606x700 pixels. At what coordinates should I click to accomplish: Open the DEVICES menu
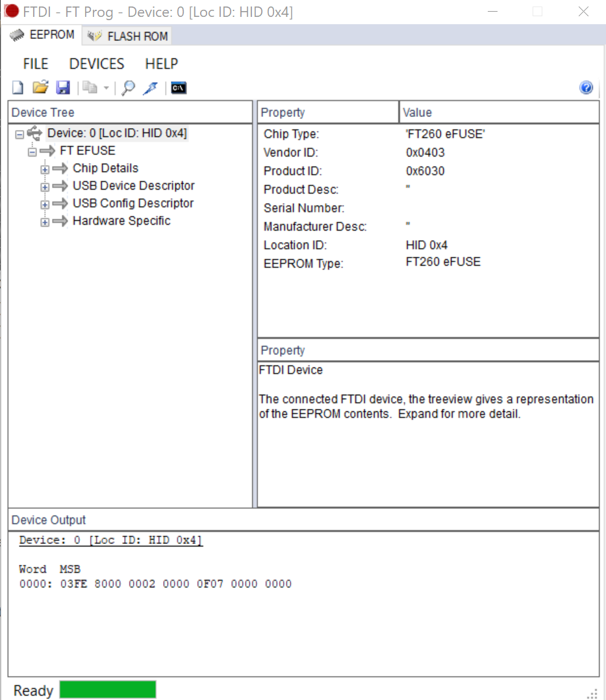pos(97,64)
